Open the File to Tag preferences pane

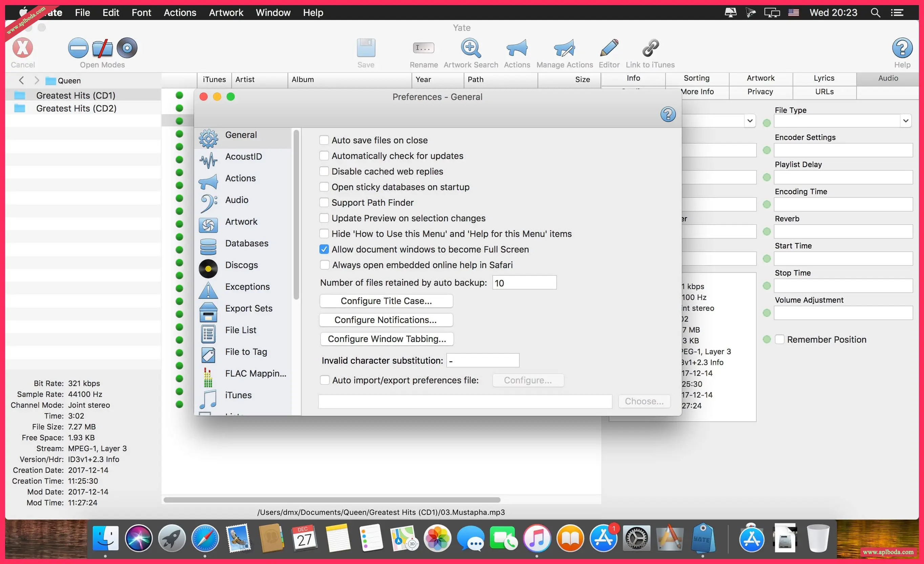tap(243, 355)
